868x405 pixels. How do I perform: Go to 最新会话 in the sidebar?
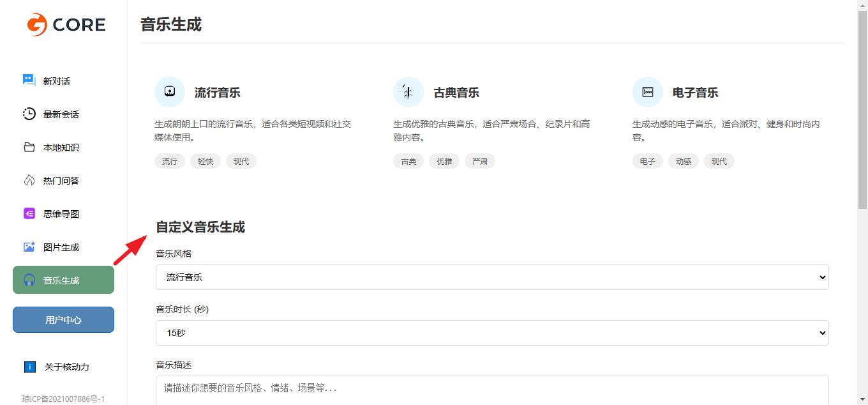(61, 114)
